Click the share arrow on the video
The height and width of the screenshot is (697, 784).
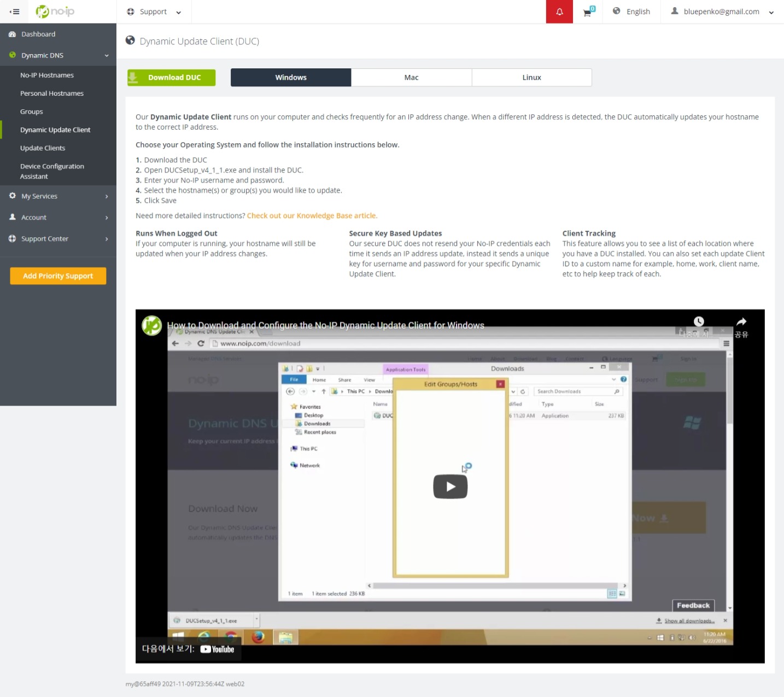pyautogui.click(x=741, y=321)
